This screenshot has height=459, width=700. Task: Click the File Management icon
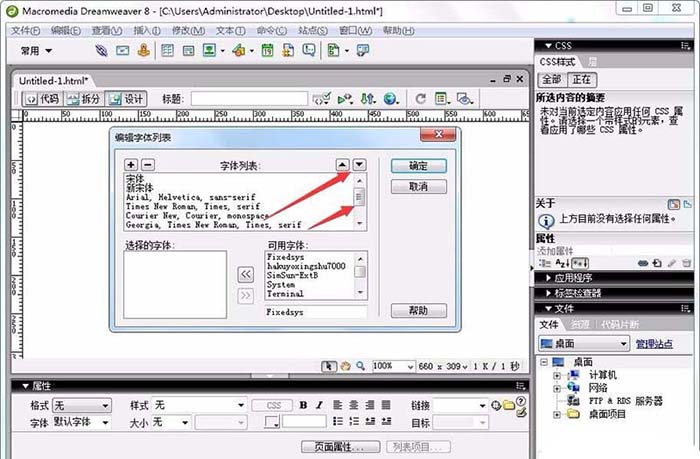coord(368,99)
